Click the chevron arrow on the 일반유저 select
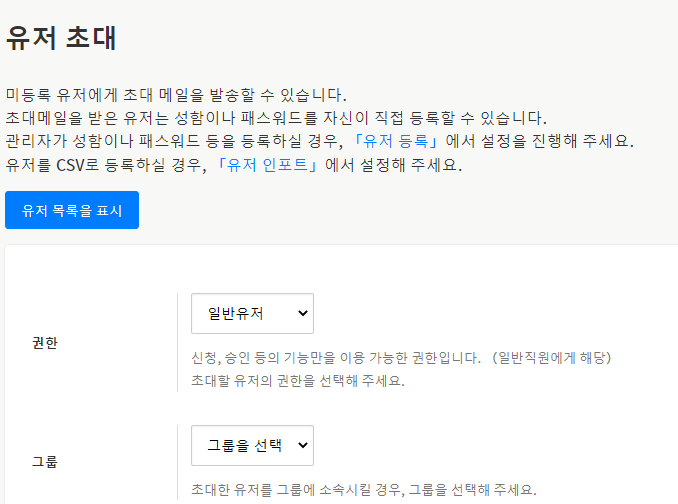Screen dimensions: 678x504 point(303,313)
